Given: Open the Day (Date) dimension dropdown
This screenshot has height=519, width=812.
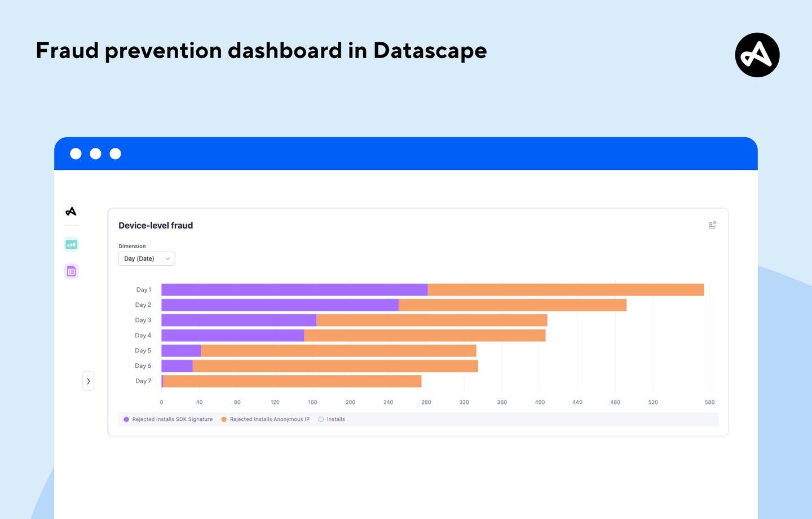Looking at the screenshot, I should point(147,258).
